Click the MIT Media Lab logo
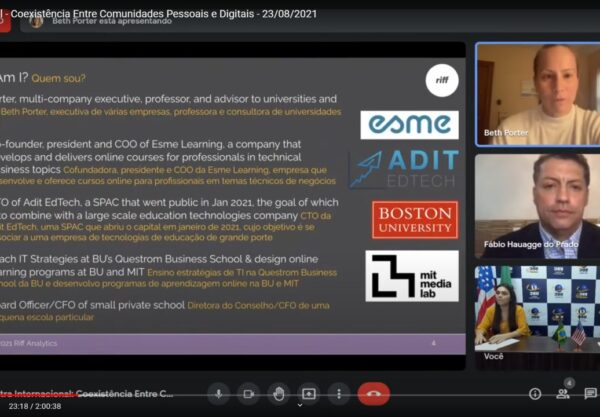The height and width of the screenshot is (417, 600). click(x=411, y=276)
